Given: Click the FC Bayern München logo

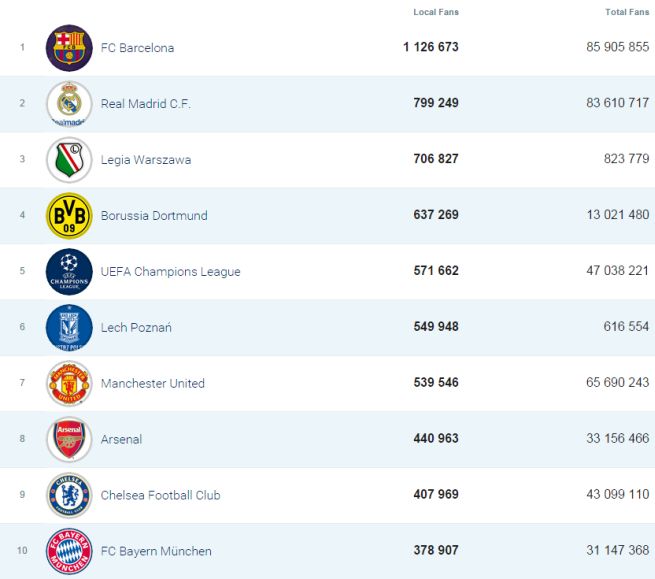Looking at the screenshot, I should pos(69,551).
